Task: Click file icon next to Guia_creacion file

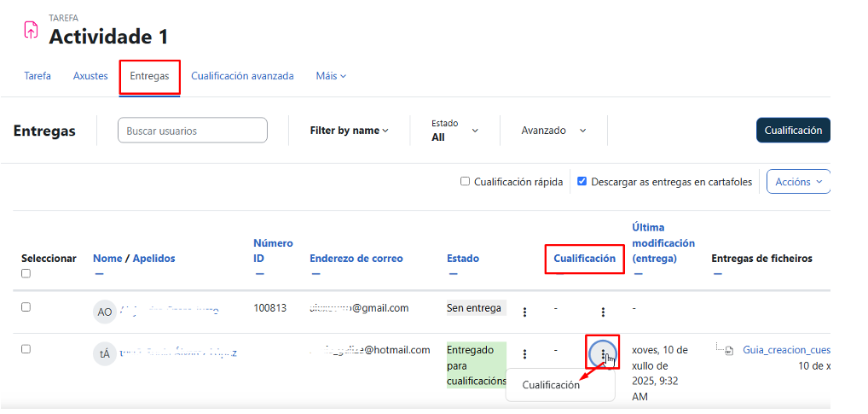Action: [x=729, y=350]
